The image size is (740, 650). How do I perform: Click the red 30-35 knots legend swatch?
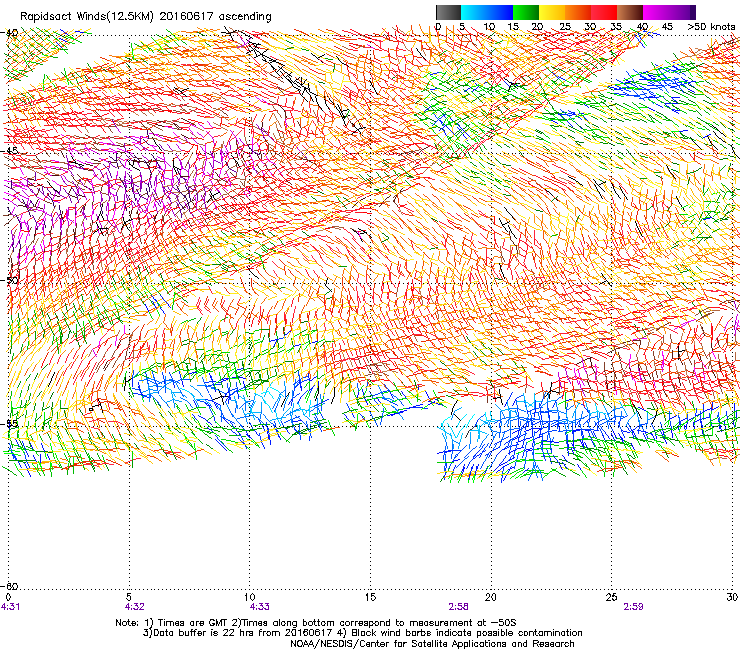click(604, 12)
